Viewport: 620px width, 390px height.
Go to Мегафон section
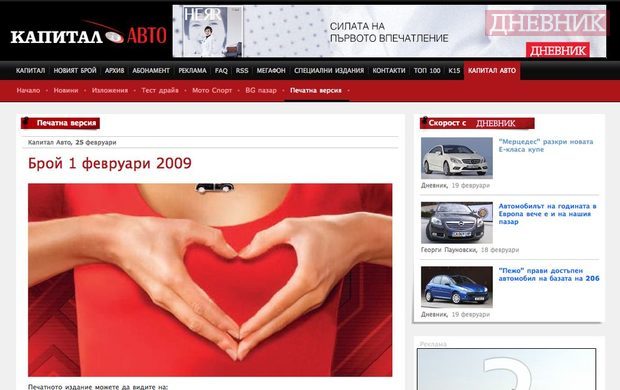pyautogui.click(x=271, y=70)
